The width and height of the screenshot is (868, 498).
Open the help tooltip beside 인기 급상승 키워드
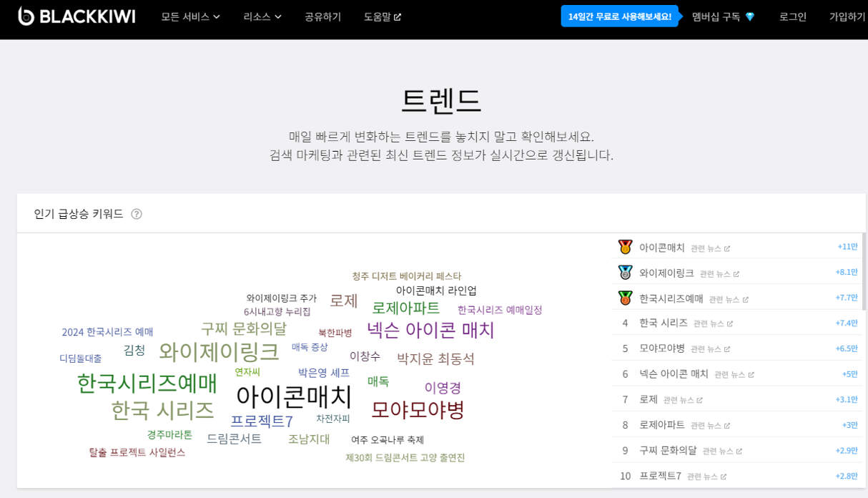coord(137,213)
